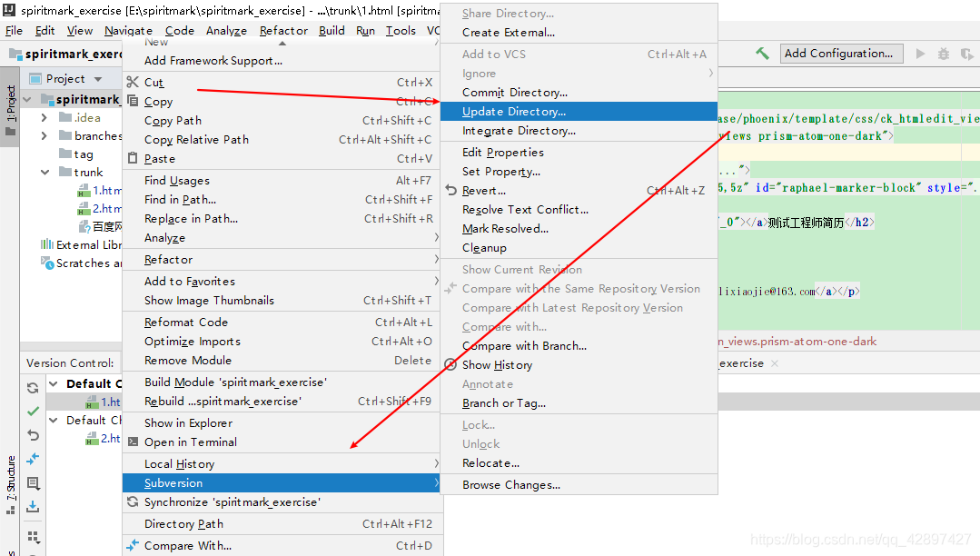This screenshot has width=980, height=556.
Task: Click the Commit checkmark icon in Version Control
Action: [x=33, y=412]
